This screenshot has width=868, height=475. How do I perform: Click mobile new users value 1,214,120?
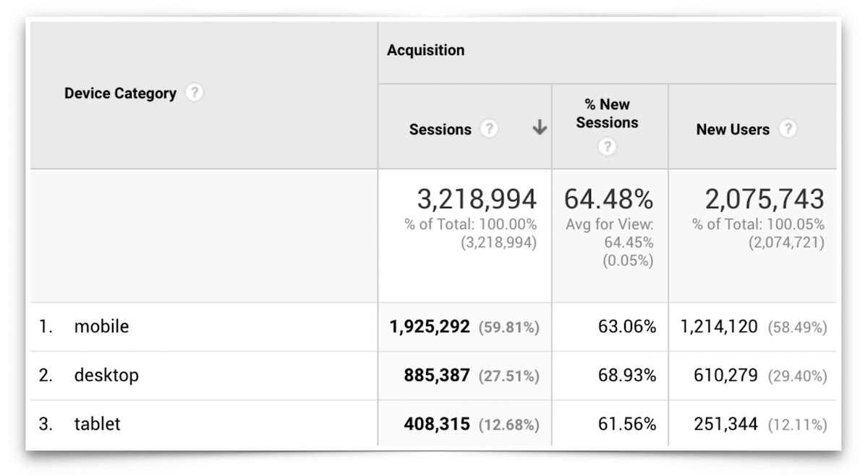pos(719,327)
